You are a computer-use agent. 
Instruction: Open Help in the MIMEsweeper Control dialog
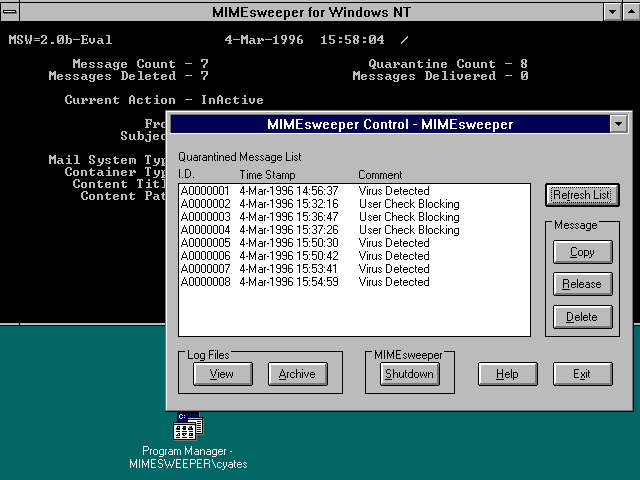point(507,373)
